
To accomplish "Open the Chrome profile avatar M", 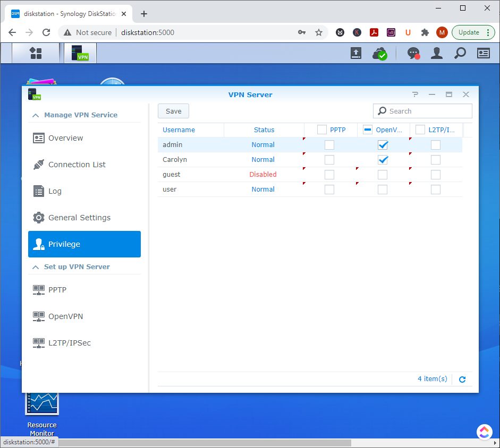I will [x=442, y=32].
